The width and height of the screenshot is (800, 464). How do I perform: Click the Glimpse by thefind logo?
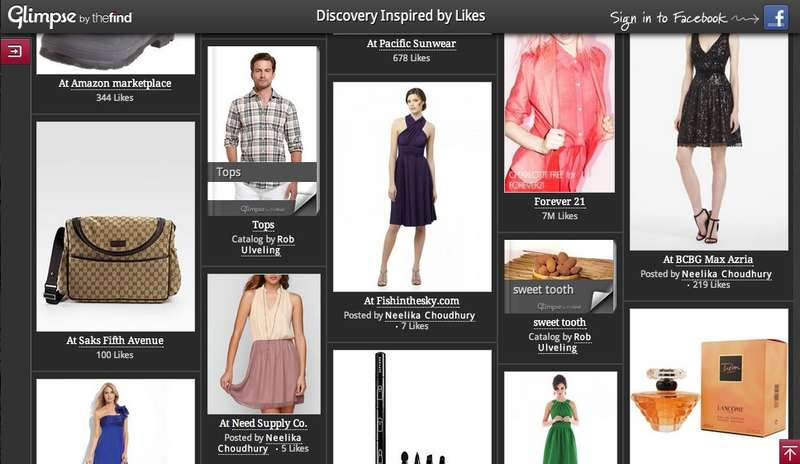[x=70, y=16]
